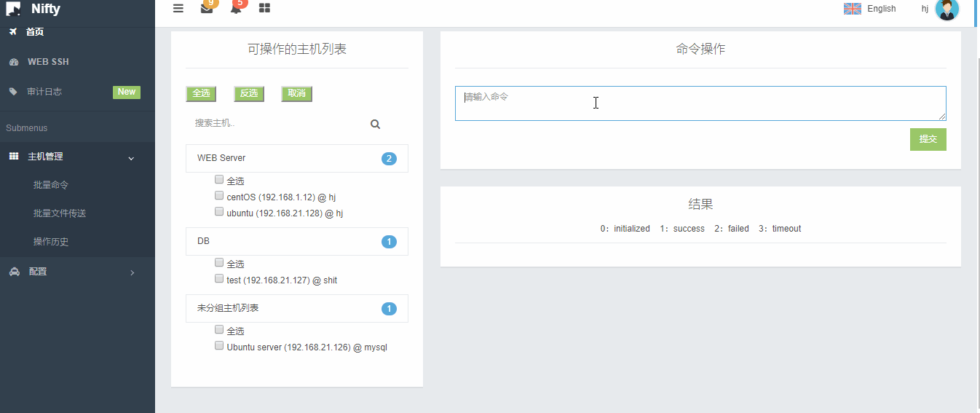Check the 全选 box under DB
This screenshot has height=413, width=980.
[x=219, y=262]
